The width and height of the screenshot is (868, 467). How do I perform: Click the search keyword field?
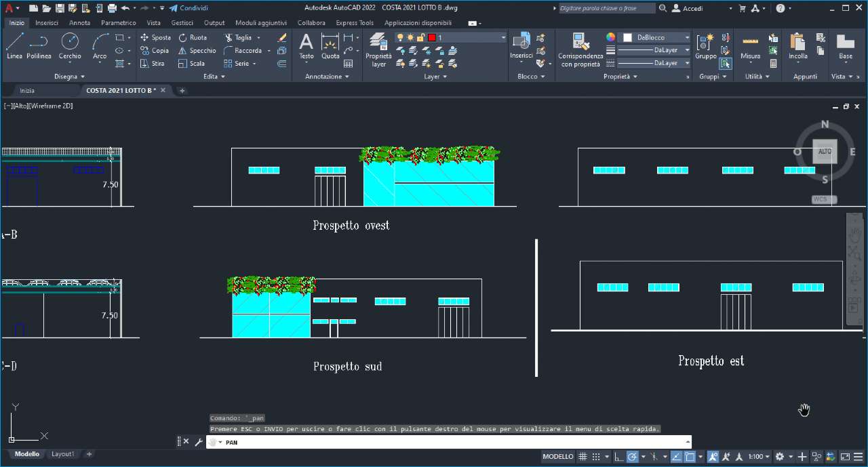point(607,8)
